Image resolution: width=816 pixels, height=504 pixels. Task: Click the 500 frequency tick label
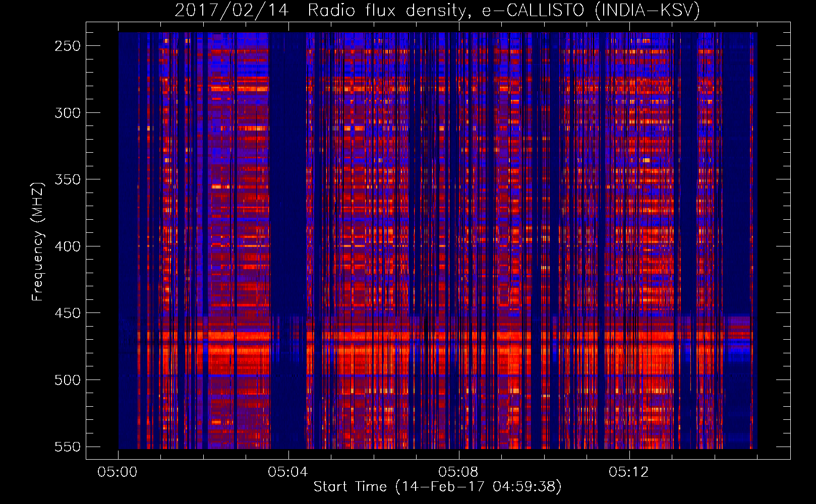coord(68,380)
